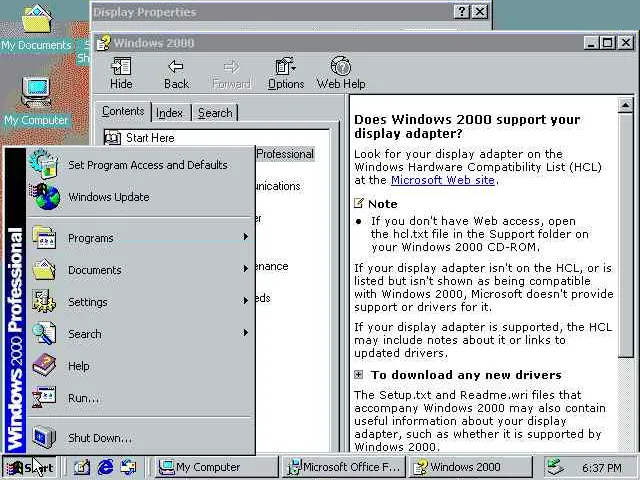The height and width of the screenshot is (480, 640).
Task: Click the Start Here book icon
Action: click(112, 138)
